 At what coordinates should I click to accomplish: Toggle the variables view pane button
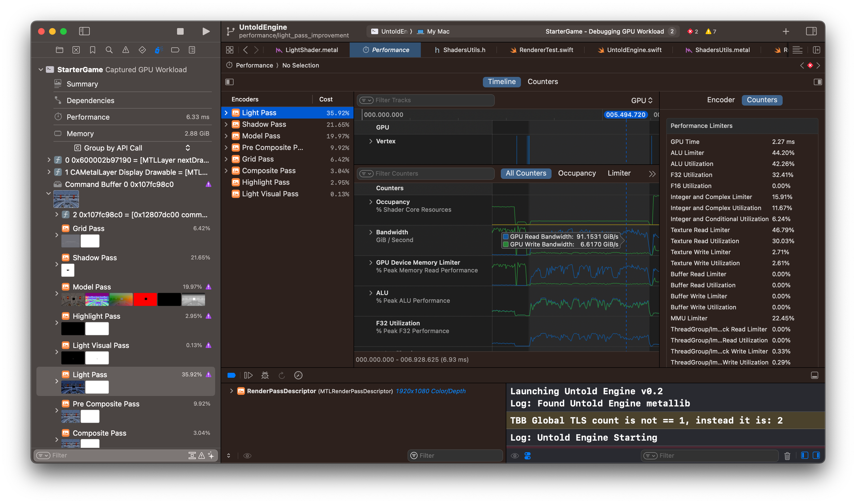click(x=805, y=455)
